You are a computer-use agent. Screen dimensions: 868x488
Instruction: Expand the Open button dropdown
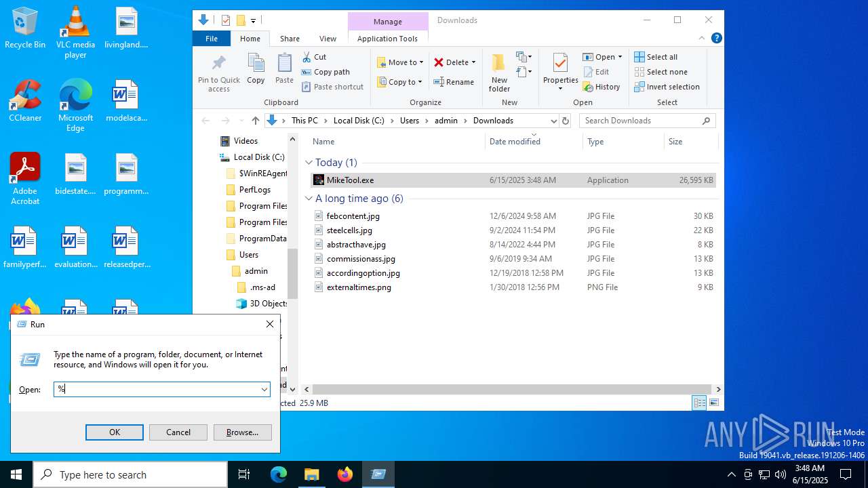tap(620, 57)
